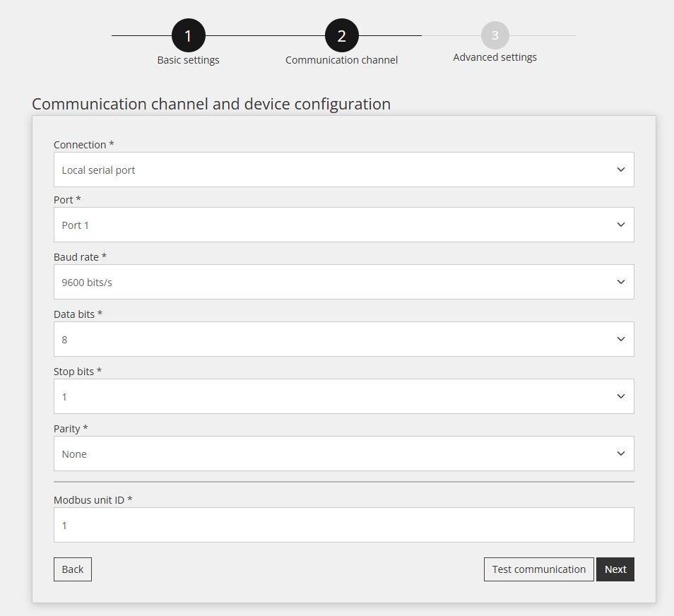Image resolution: width=674 pixels, height=616 pixels.
Task: Click the Connection dropdown chevron arrow
Action: pos(621,170)
